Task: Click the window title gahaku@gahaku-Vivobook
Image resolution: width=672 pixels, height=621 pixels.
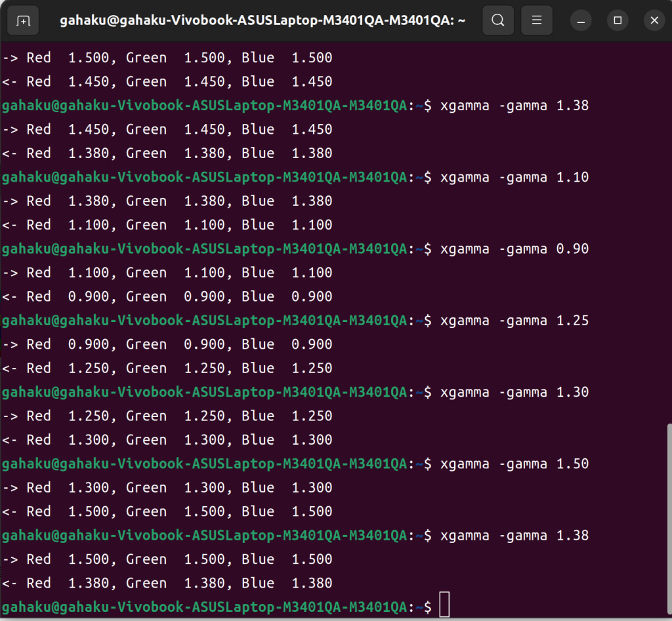Action: (262, 20)
